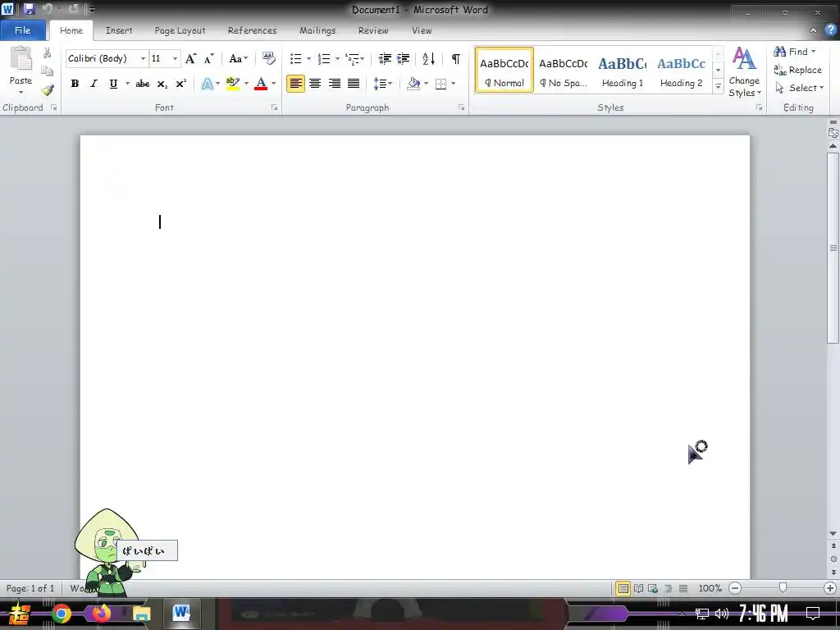Click the numbering list icon
Screen dimensions: 840x630
pos(323,58)
